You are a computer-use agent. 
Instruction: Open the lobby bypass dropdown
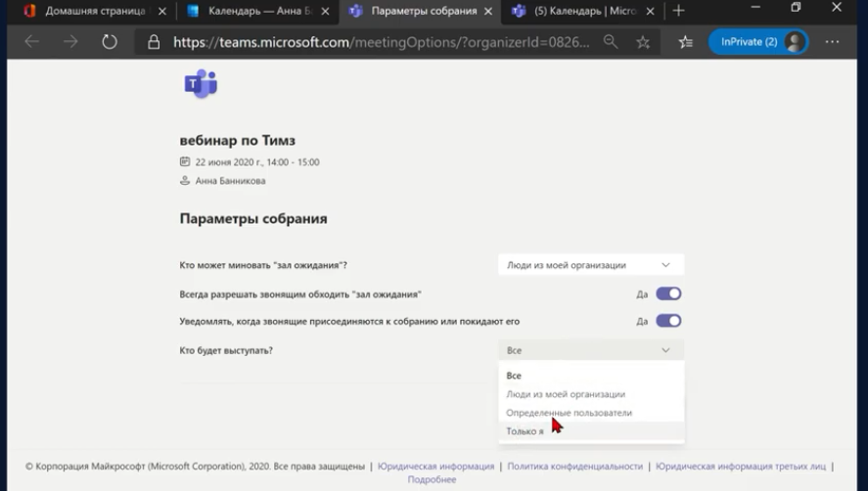(x=591, y=265)
